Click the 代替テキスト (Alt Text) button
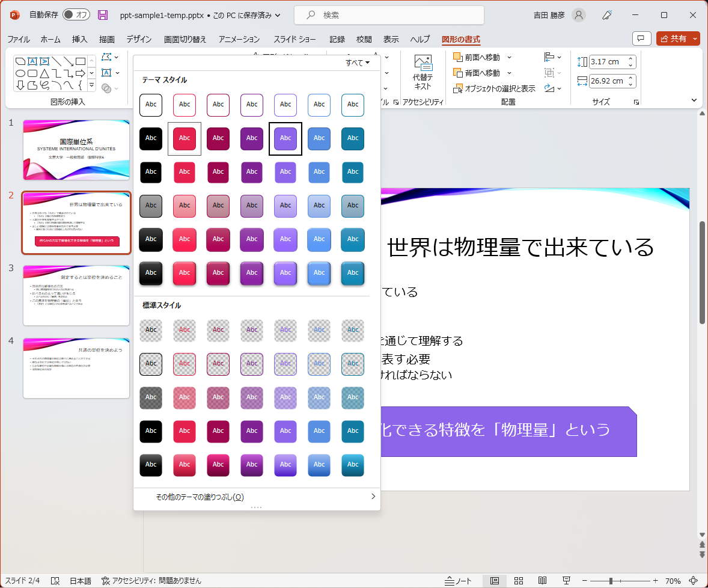Viewport: 708px width, 588px height. [423, 73]
